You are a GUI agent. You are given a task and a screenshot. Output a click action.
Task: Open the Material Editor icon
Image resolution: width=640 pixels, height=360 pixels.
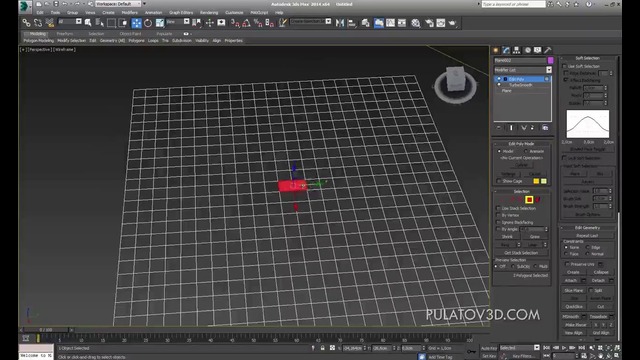(416, 23)
